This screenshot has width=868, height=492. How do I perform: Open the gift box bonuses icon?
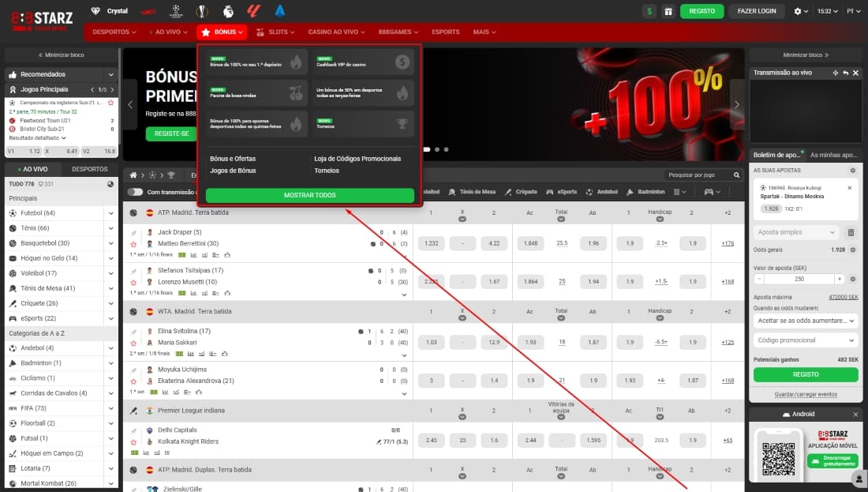point(668,11)
